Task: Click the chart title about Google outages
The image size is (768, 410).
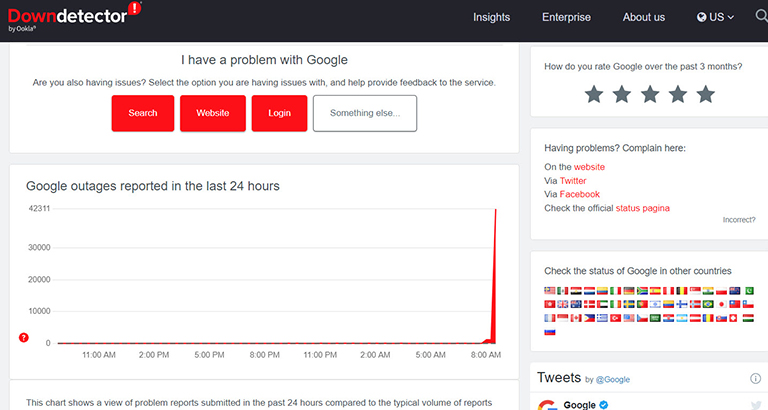Action: pyautogui.click(x=153, y=186)
